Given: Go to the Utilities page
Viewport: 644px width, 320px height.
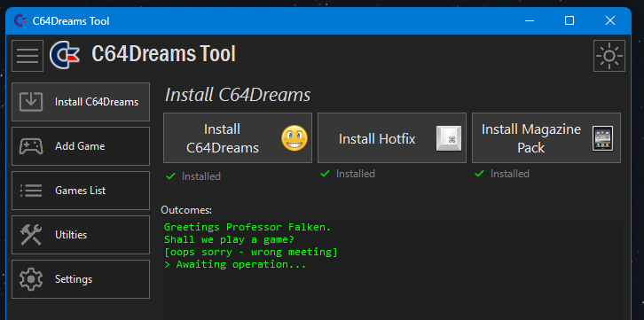Looking at the screenshot, I should click(81, 235).
